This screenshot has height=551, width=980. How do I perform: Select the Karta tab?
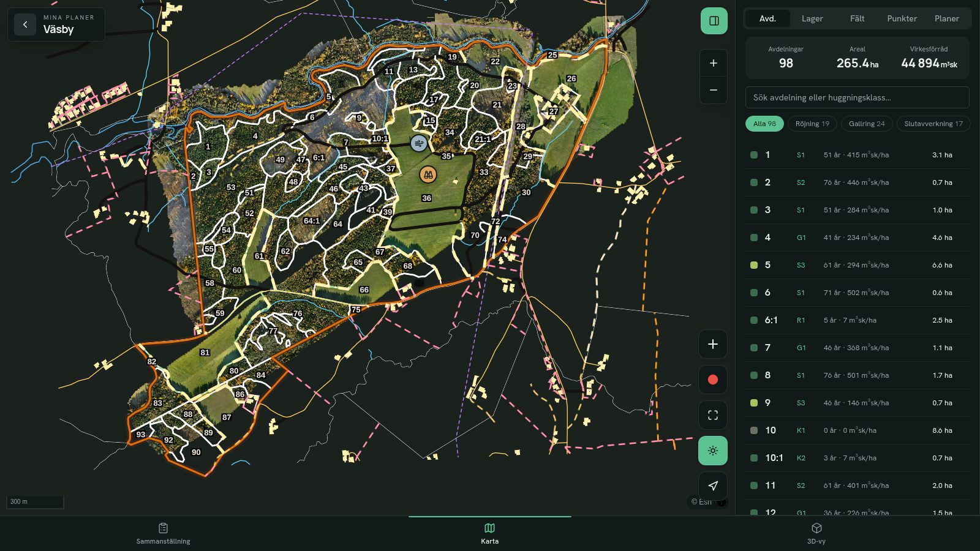pos(489,533)
